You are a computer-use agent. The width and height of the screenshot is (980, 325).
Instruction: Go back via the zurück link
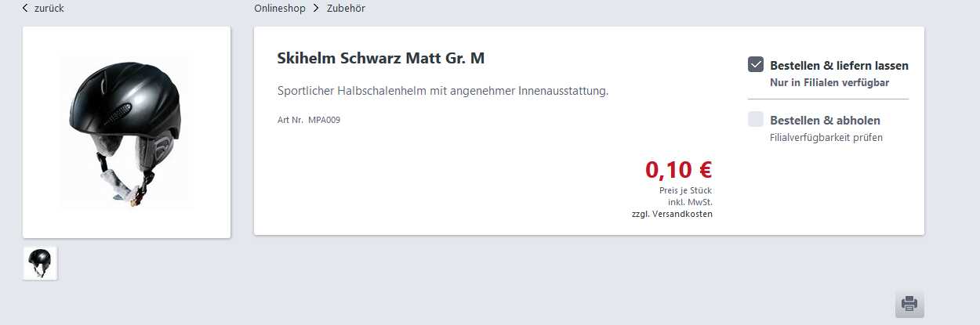tap(49, 8)
